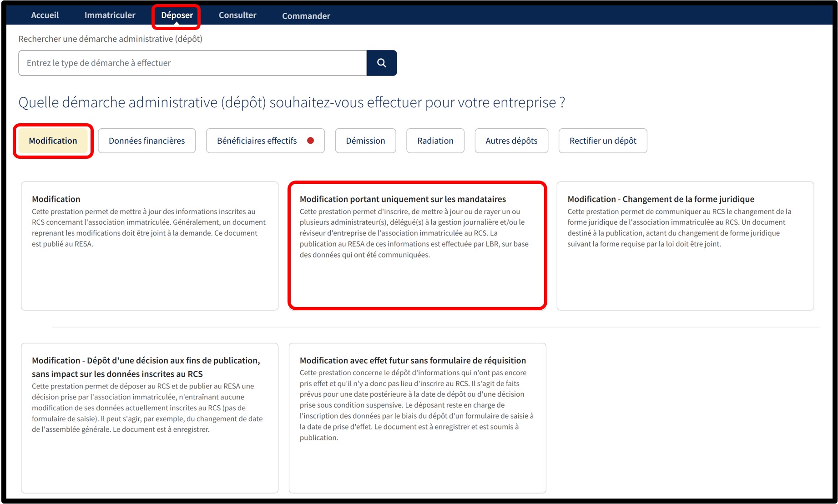The height and width of the screenshot is (504, 838).
Task: Click the red dot on Bénéficiaires effectifs
Action: point(311,141)
